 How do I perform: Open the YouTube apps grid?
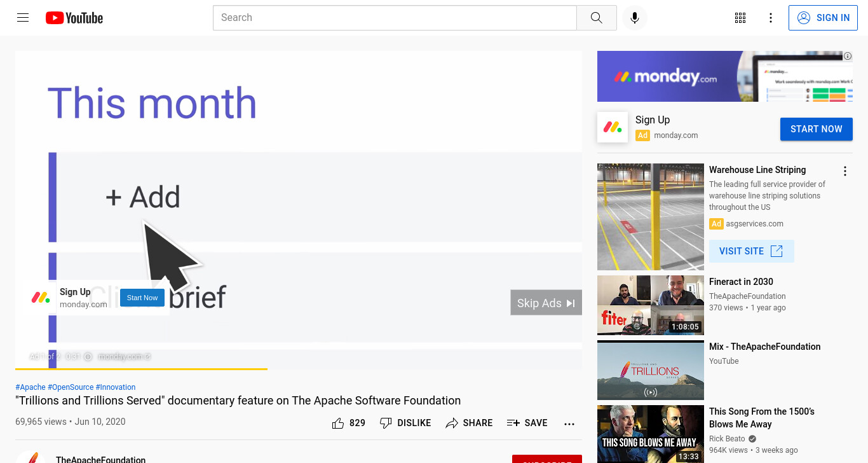(x=740, y=18)
